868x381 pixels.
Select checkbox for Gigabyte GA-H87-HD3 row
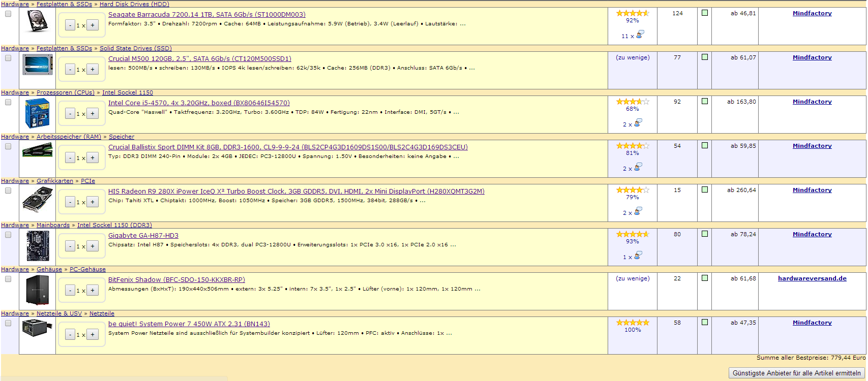pyautogui.click(x=8, y=235)
